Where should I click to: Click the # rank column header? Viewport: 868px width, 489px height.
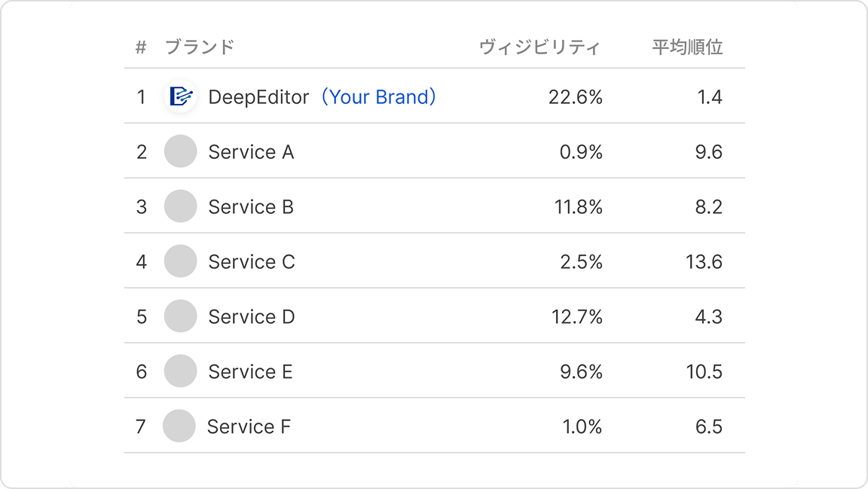[x=141, y=47]
